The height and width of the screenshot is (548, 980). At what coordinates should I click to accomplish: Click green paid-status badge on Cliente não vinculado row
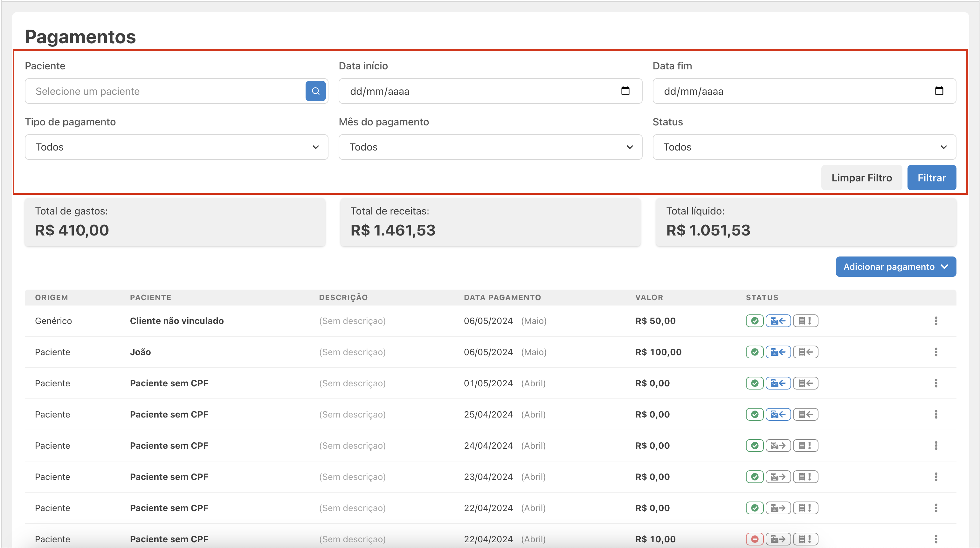point(755,321)
